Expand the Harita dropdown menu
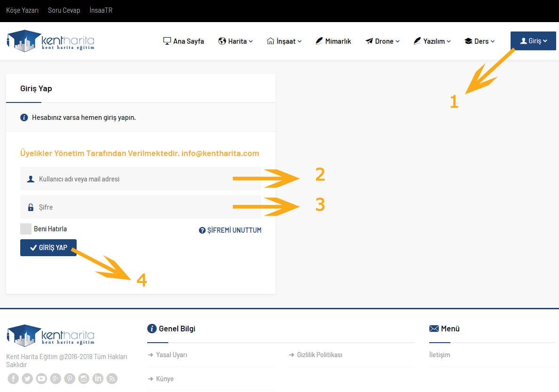 [236, 41]
